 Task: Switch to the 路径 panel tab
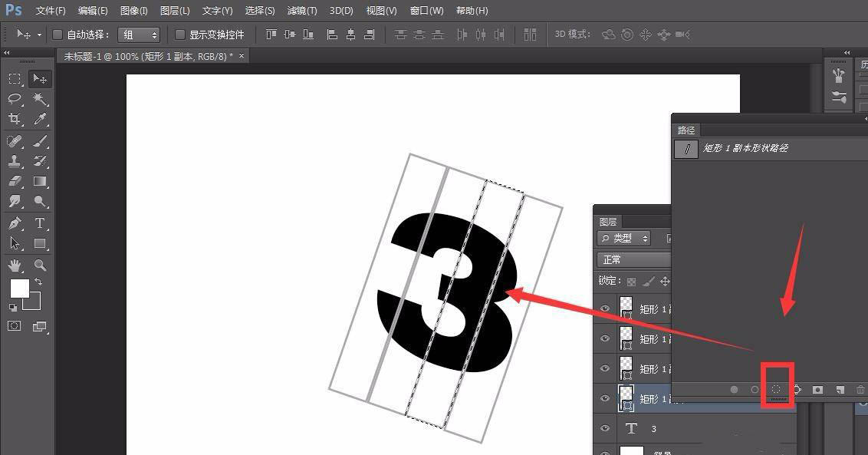[686, 130]
